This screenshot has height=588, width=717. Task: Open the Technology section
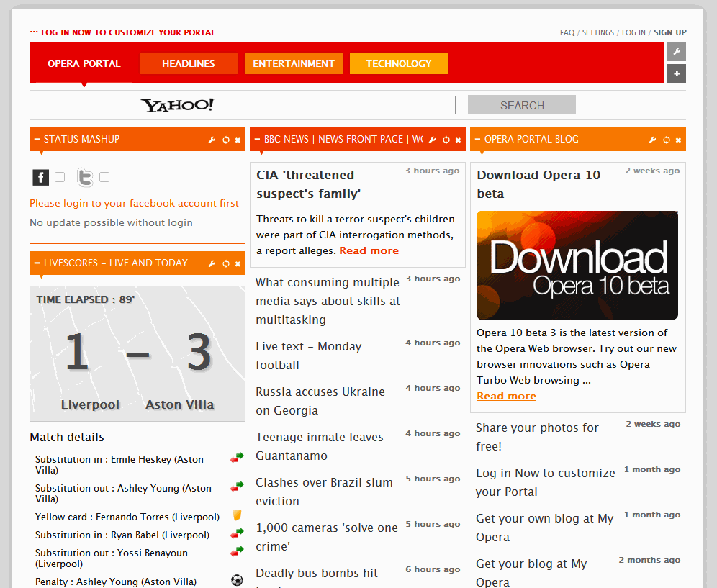click(x=398, y=63)
